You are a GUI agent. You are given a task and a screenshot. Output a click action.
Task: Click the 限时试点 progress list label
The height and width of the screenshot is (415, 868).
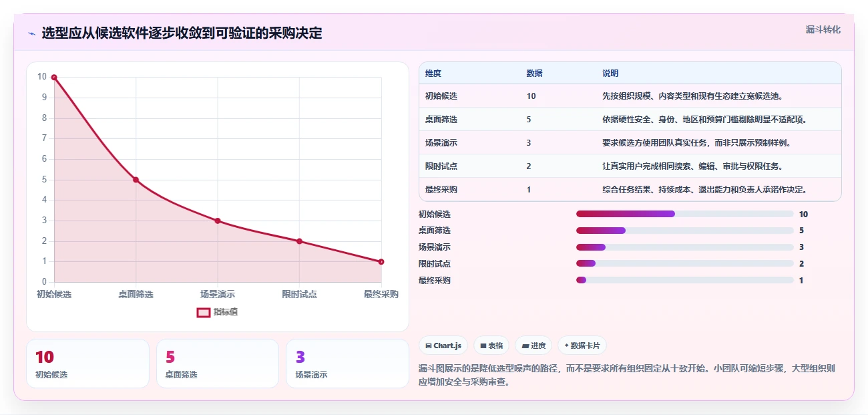coord(435,264)
